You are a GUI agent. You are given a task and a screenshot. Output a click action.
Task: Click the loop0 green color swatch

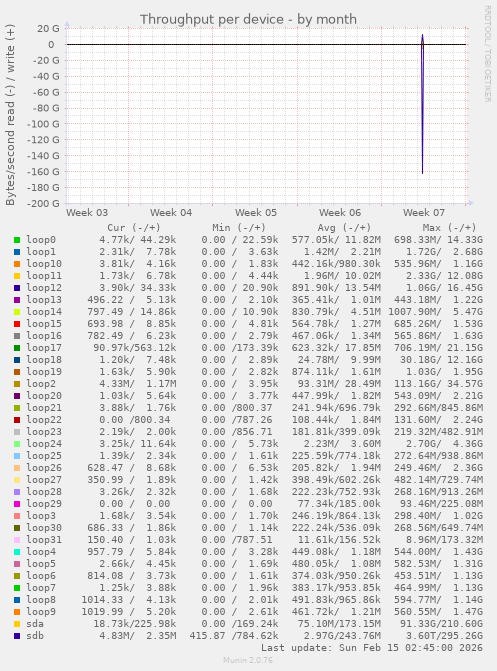(17, 240)
